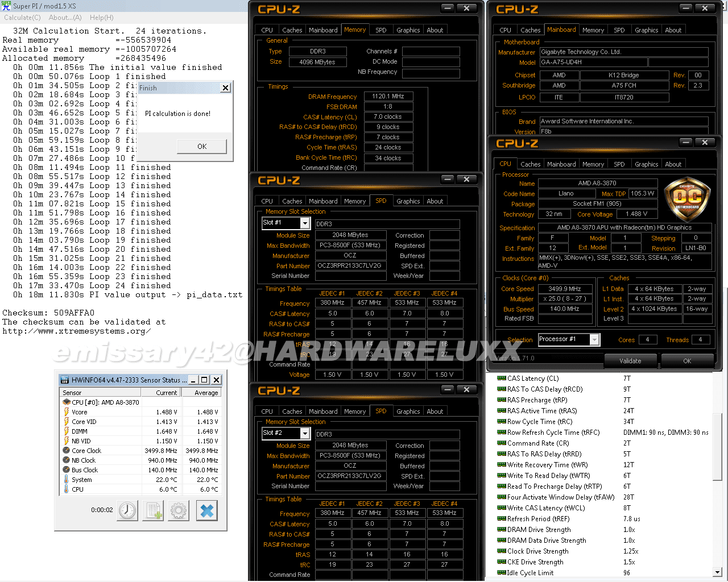The image size is (728, 582).
Task: Click OK in the Finish dialog
Action: coord(202,146)
